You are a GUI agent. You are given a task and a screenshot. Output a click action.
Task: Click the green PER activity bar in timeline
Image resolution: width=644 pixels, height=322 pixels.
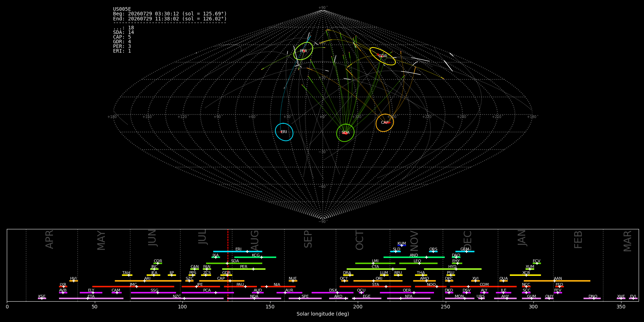[244, 269]
